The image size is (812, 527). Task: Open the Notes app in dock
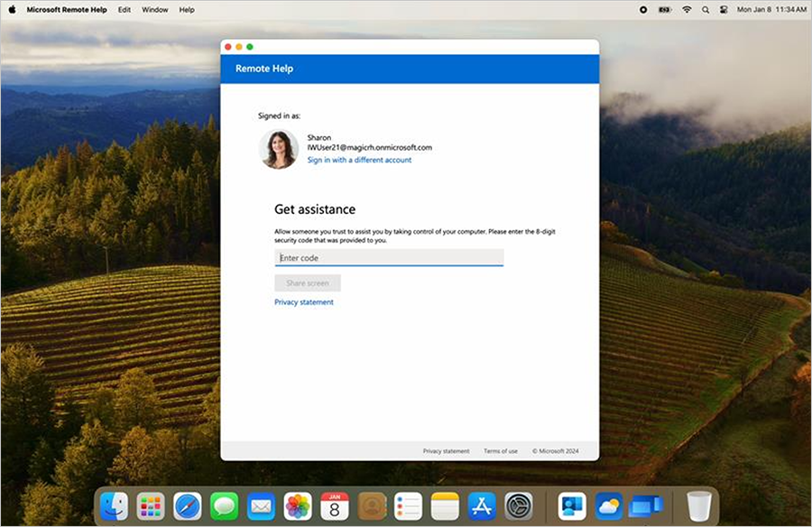(x=445, y=505)
